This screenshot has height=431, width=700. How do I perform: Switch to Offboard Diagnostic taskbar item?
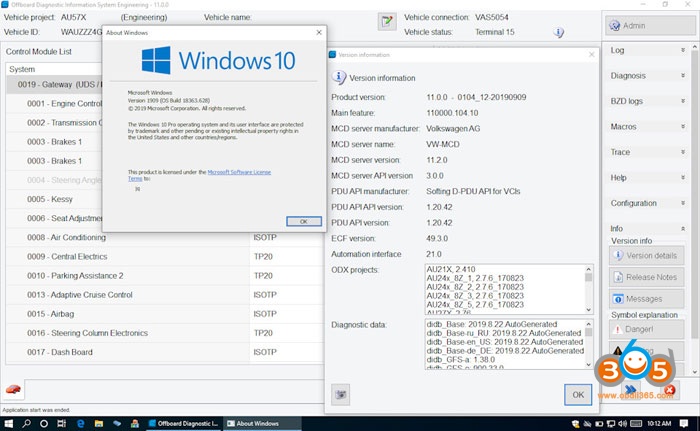tap(187, 423)
